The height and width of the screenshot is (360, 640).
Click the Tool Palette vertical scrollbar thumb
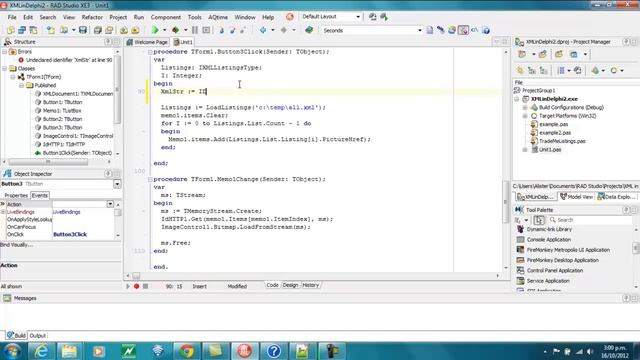(636, 248)
